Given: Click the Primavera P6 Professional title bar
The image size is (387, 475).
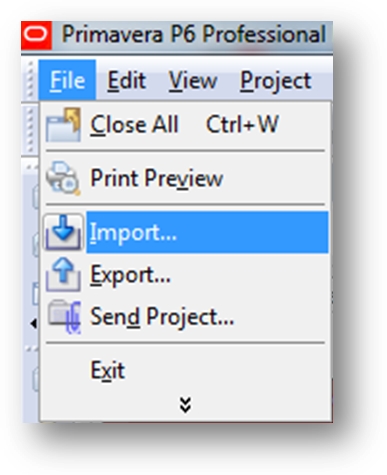Looking at the screenshot, I should point(193,35).
